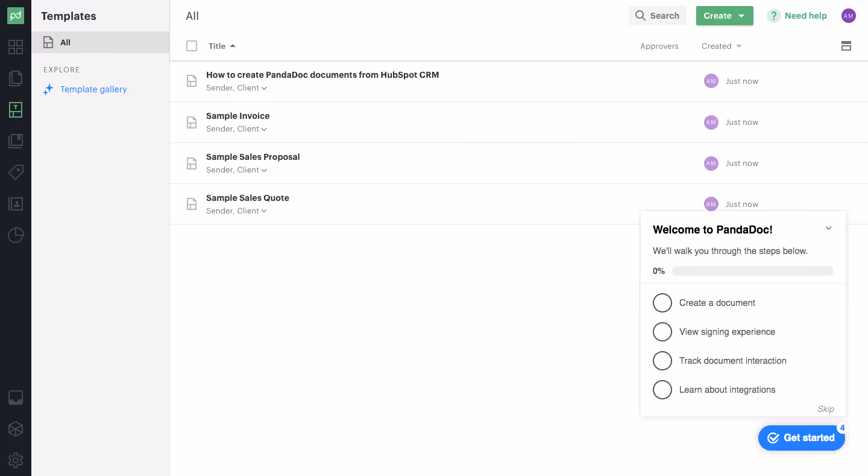Open the Sample Sales Quote template title
The image size is (868, 476).
click(x=248, y=198)
